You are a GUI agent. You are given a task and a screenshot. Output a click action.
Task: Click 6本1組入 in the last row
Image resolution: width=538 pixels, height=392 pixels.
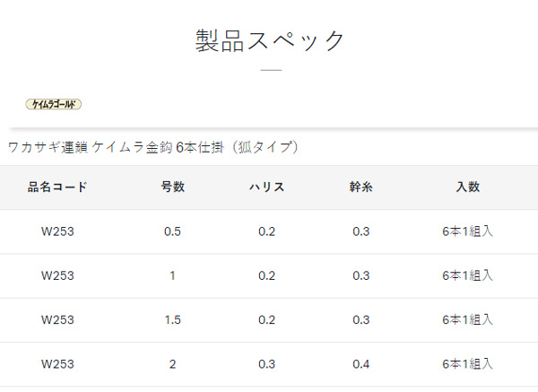[x=468, y=364]
